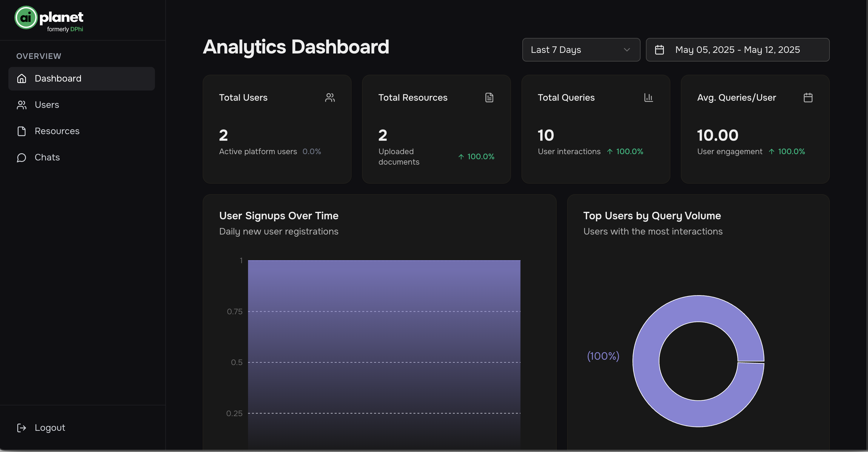The width and height of the screenshot is (868, 452).
Task: Click the purple signups area chart
Action: point(384,354)
